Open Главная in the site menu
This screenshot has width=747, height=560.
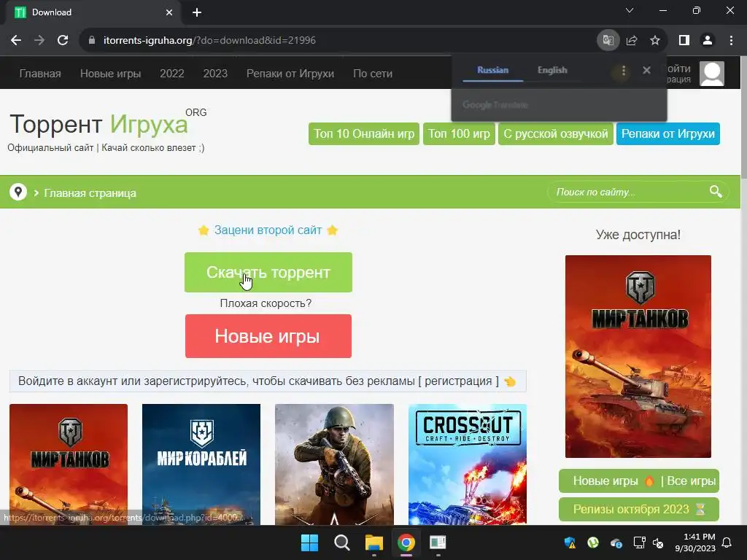click(x=40, y=74)
